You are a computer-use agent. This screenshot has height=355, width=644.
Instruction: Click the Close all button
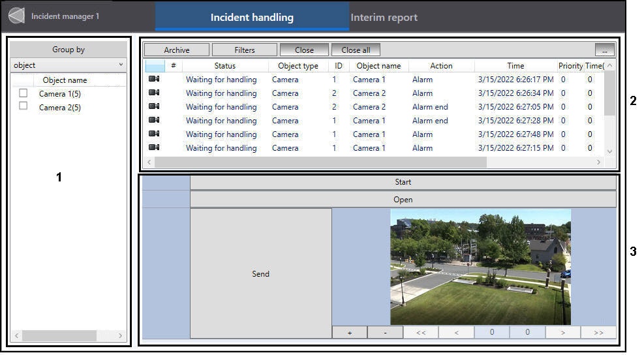(x=356, y=50)
